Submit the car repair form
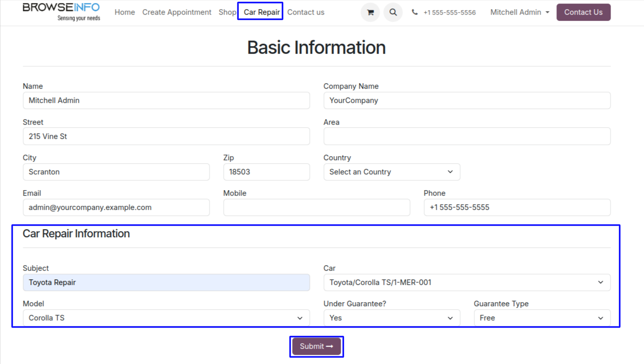The height and width of the screenshot is (364, 644). click(x=316, y=346)
